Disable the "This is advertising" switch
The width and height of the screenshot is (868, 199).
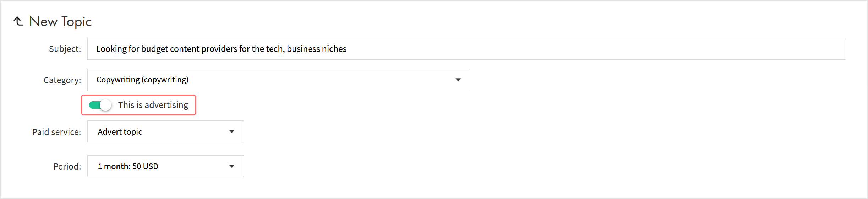100,105
